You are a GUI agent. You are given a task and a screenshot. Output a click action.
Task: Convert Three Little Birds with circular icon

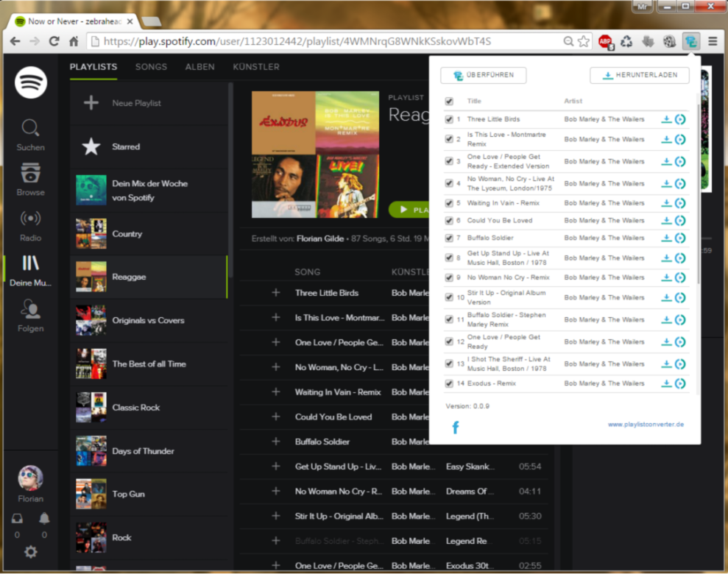(x=680, y=119)
